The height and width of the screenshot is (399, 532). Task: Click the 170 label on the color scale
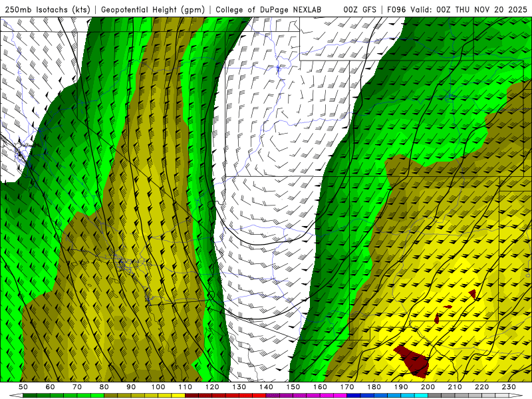pos(347,387)
